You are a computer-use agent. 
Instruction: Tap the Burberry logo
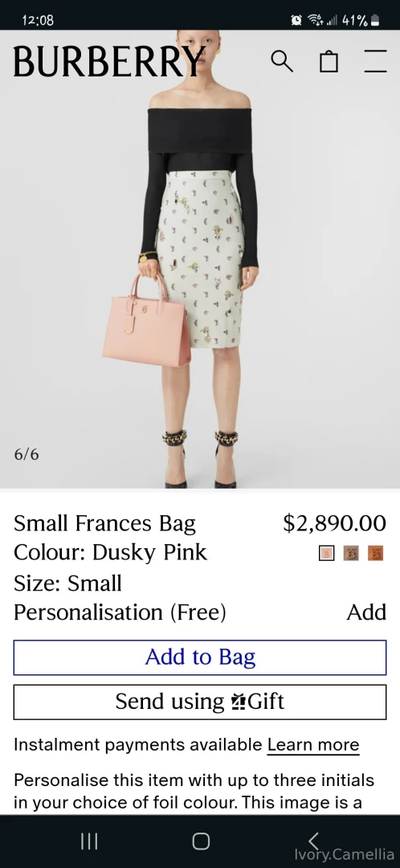click(x=109, y=61)
